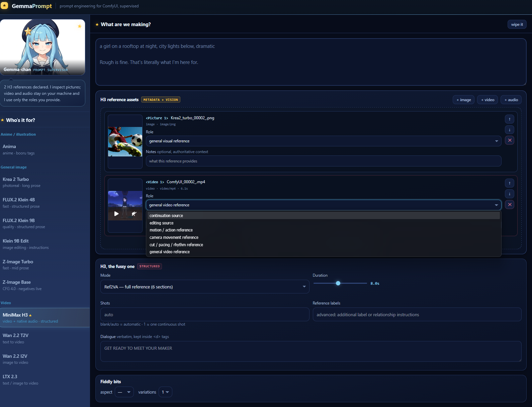Collapse the Video 1 role dropdown
Viewport: 532px width, 407px height.
coord(324,205)
